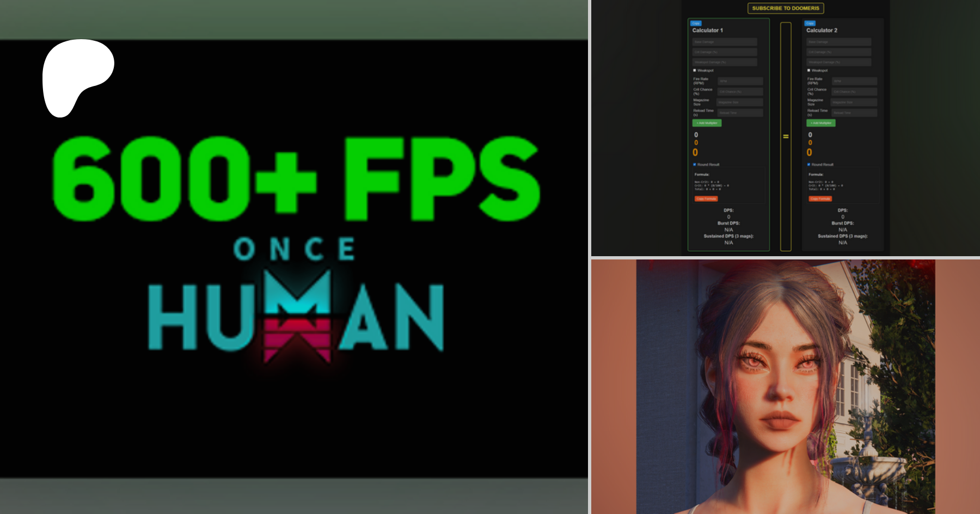
Task: Uncheck Round Result in Calculator 2
Action: 809,164
